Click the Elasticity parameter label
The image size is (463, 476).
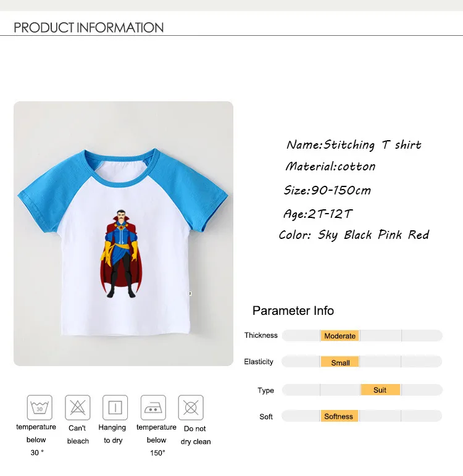tap(259, 362)
